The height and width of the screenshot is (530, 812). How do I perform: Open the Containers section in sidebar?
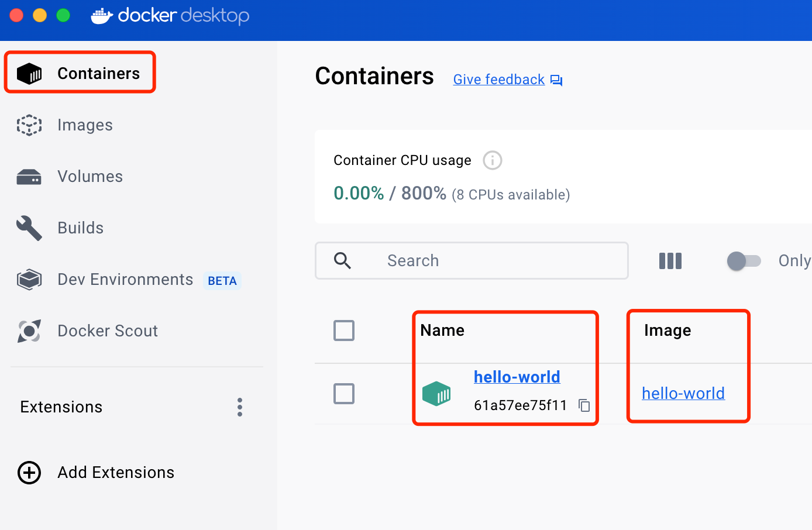[80, 73]
